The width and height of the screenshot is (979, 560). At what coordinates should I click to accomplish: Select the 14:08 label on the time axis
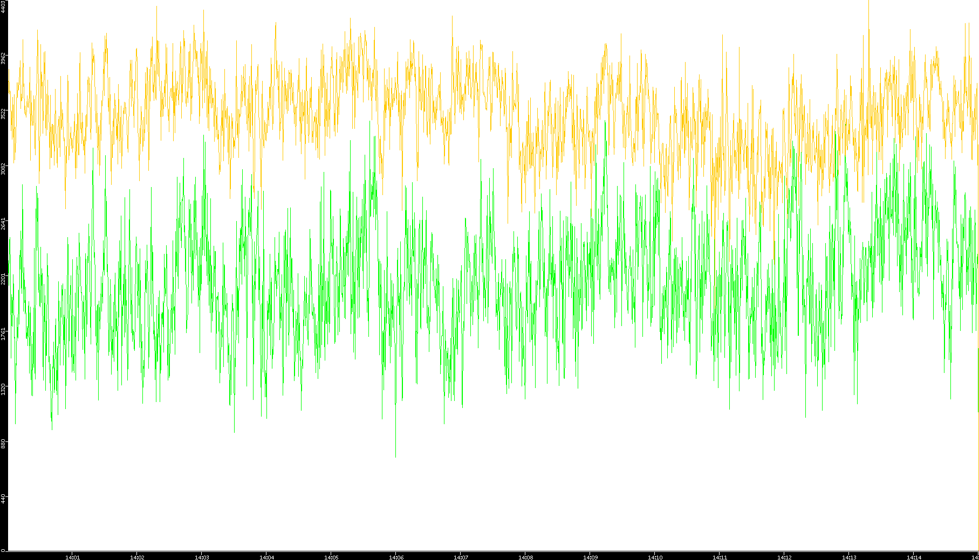click(x=525, y=557)
